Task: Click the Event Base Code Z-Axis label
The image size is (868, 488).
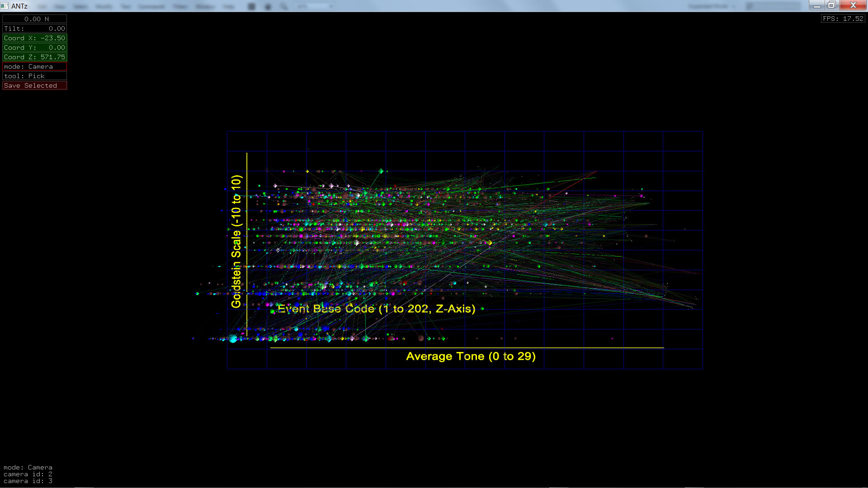Action: pos(376,309)
